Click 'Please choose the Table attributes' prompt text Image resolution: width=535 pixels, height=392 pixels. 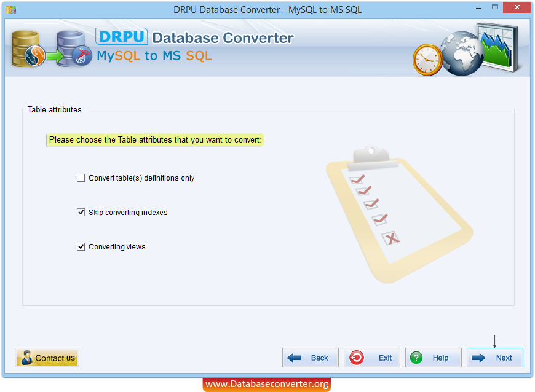pos(155,139)
